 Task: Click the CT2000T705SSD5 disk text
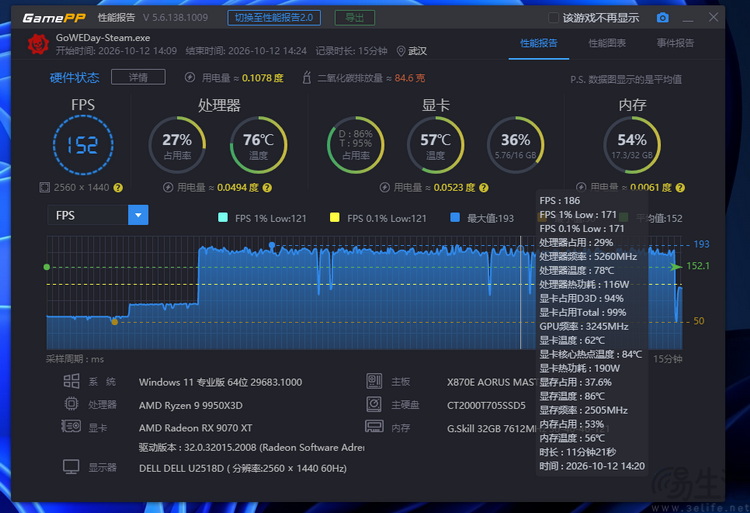pos(486,405)
